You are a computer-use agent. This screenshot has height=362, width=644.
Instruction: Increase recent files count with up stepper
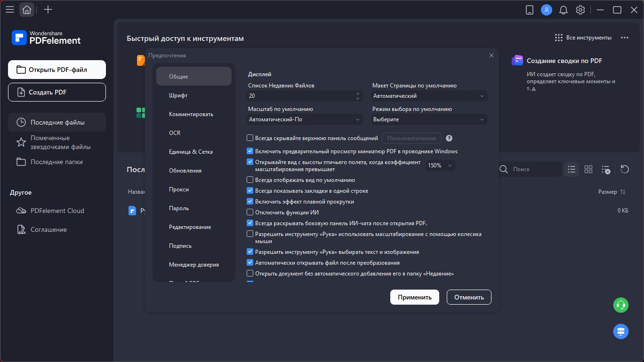click(x=358, y=93)
